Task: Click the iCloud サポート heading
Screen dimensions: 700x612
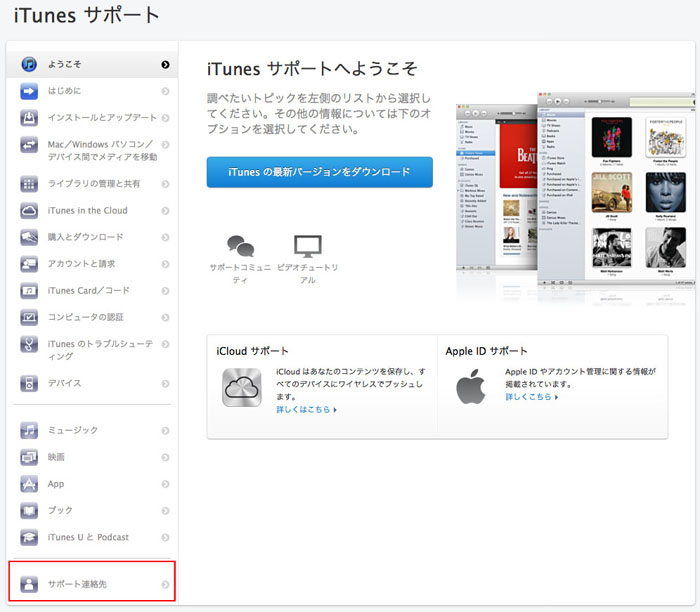Action: [252, 351]
